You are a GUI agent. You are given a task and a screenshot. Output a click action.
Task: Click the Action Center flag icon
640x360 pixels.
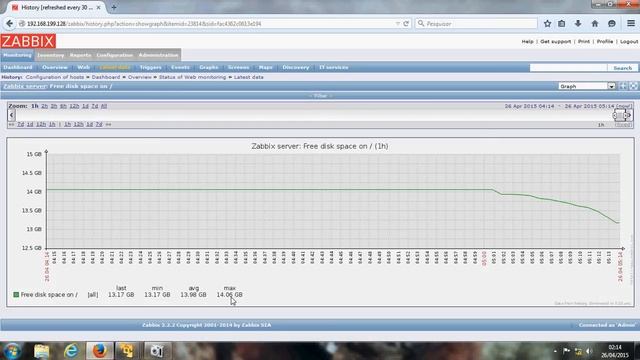coord(566,351)
